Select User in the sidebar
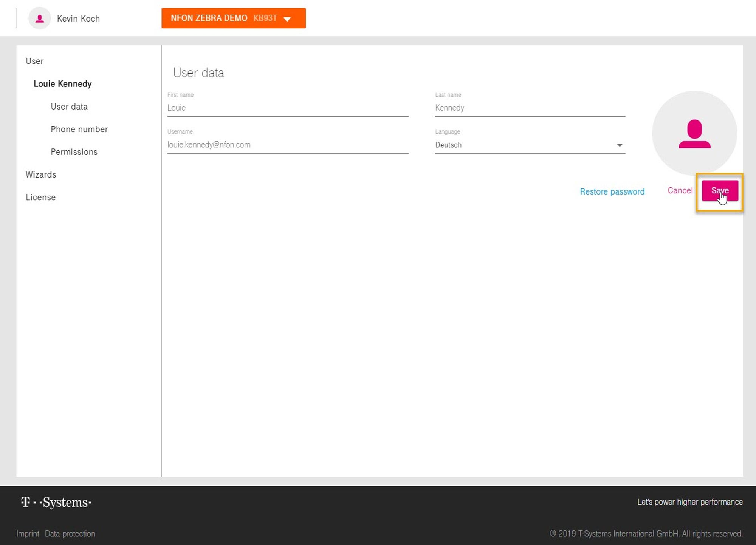 (x=34, y=61)
